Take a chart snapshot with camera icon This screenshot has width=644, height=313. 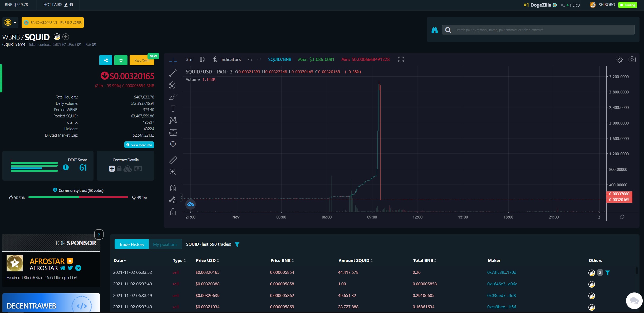point(632,59)
